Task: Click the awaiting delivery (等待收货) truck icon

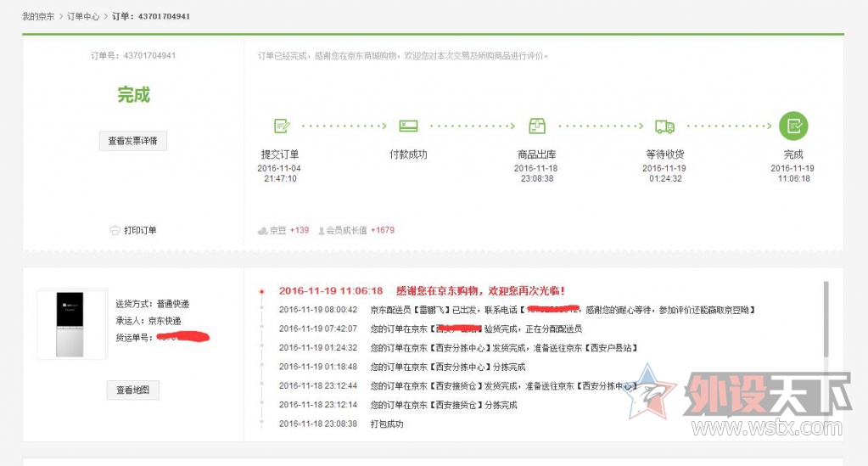Action: pos(664,126)
